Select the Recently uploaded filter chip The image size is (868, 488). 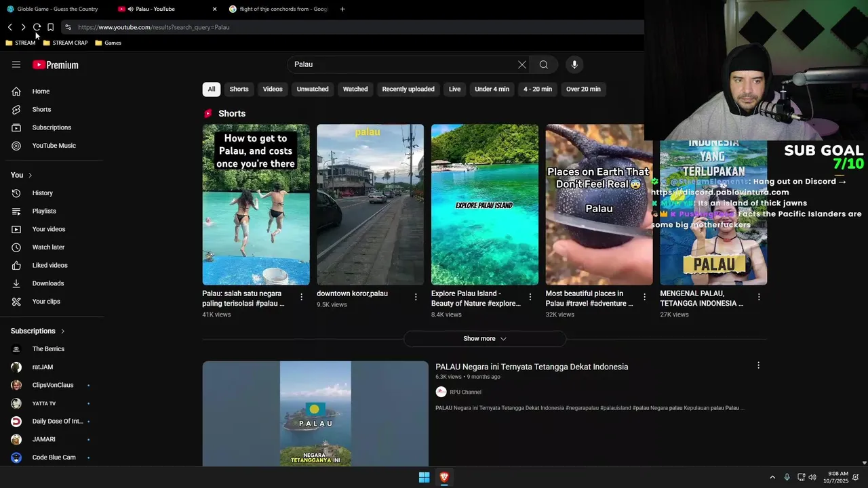(408, 89)
